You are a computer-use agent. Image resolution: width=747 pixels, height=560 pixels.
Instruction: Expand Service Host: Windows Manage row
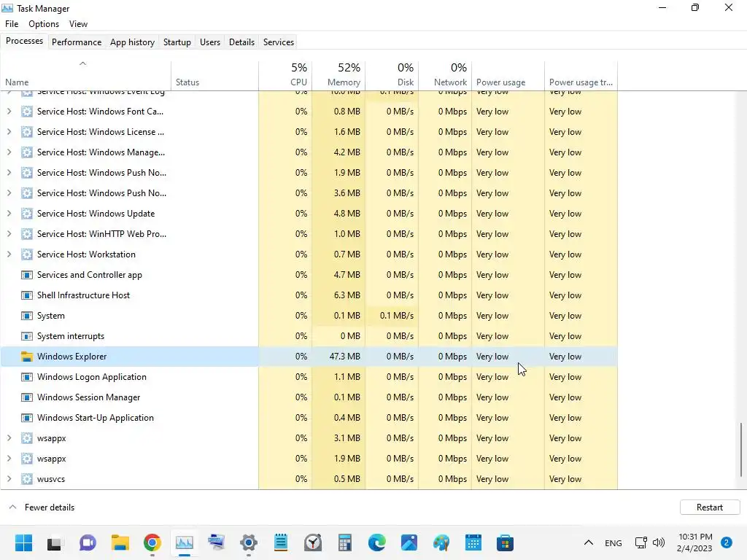coord(9,152)
